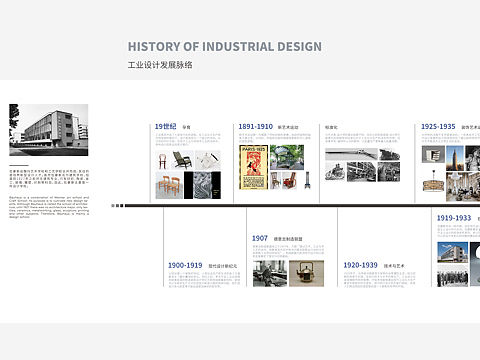
Task: Select the '1920-1939' section heading
Action: (361, 265)
